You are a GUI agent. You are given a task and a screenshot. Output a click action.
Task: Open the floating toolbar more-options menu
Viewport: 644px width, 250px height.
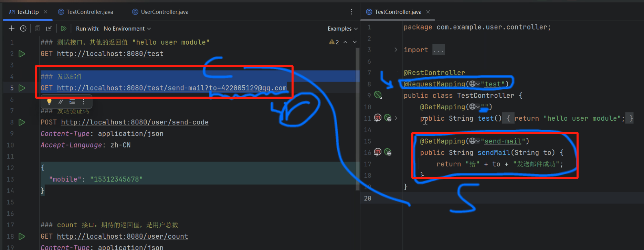(x=83, y=101)
